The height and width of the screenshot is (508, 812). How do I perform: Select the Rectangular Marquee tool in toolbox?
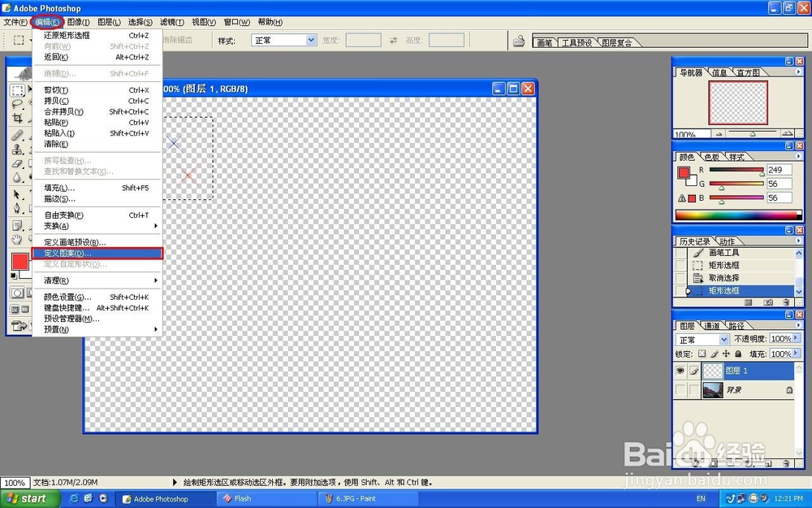[18, 91]
